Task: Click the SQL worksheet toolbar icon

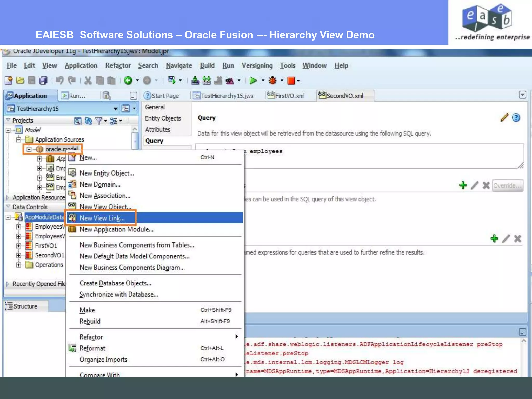Action: [172, 80]
